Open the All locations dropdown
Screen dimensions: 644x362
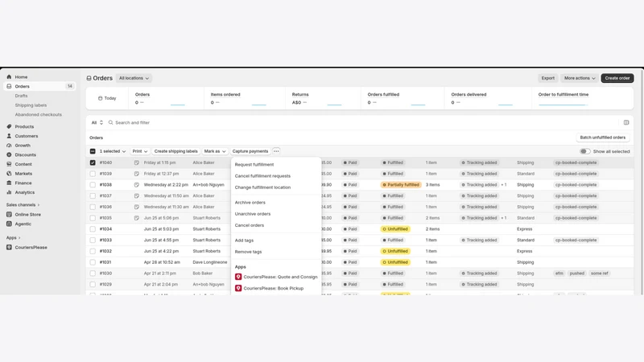[x=134, y=78]
